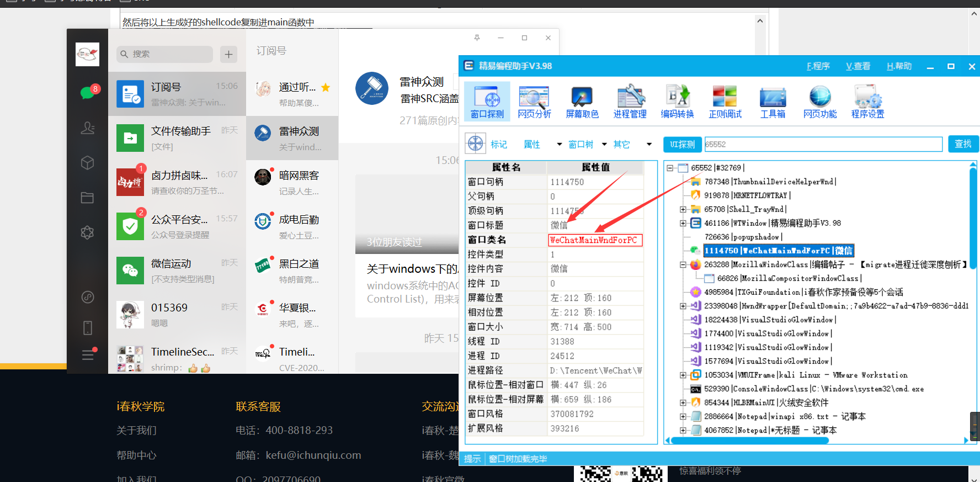Click the search field containing 65552
980x482 pixels.
[823, 145]
